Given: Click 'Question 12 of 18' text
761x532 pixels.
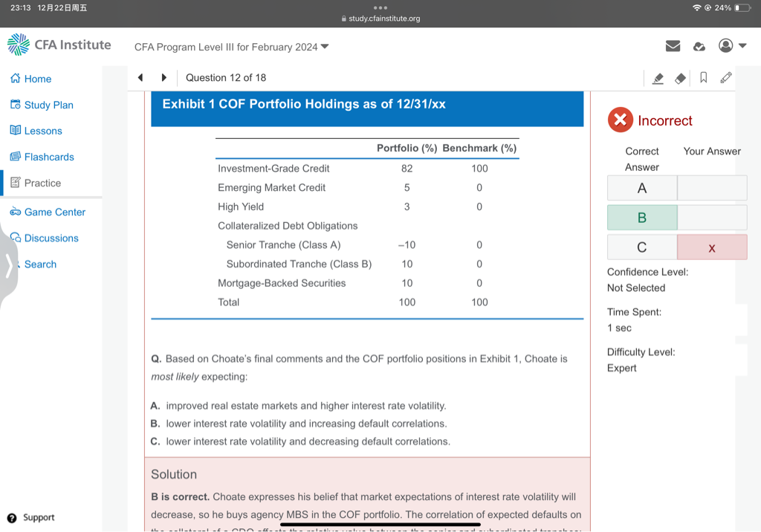Looking at the screenshot, I should click(226, 78).
